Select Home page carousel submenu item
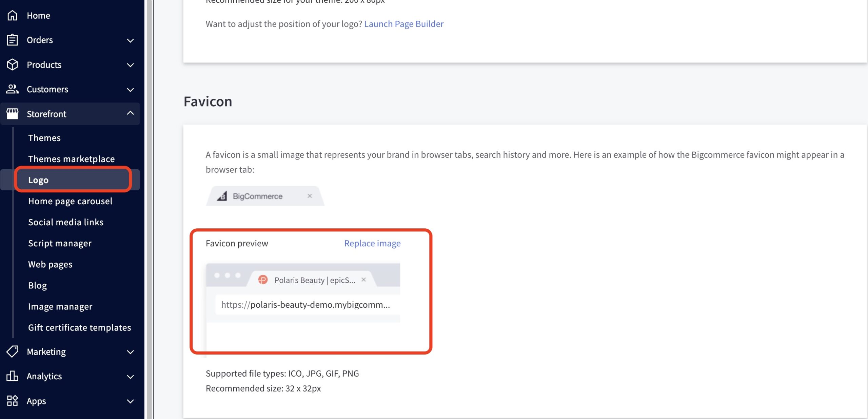 (70, 201)
